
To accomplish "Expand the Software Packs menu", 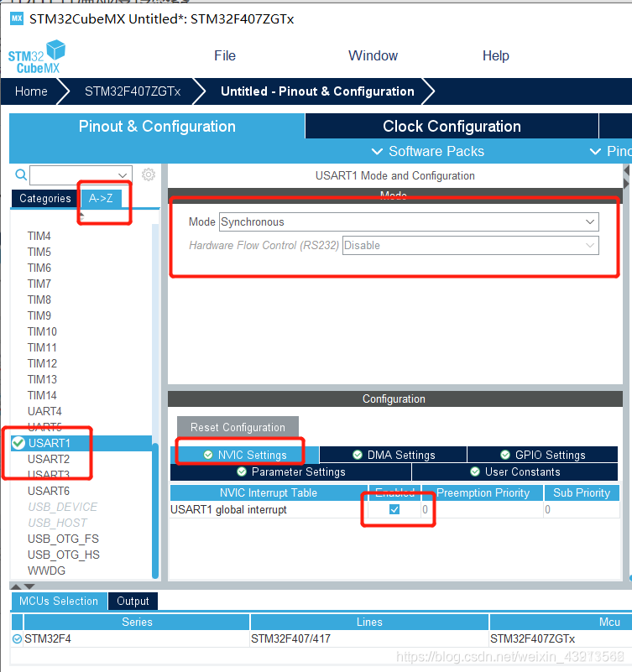I will pyautogui.click(x=427, y=151).
